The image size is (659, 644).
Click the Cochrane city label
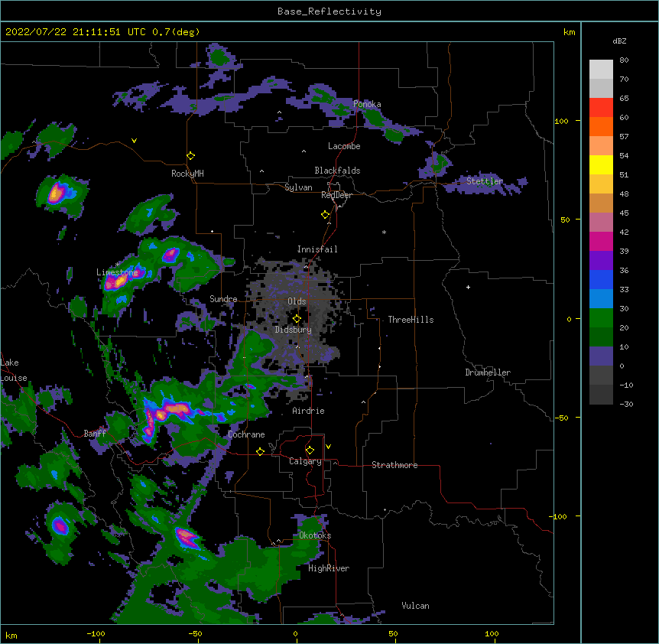coord(246,434)
